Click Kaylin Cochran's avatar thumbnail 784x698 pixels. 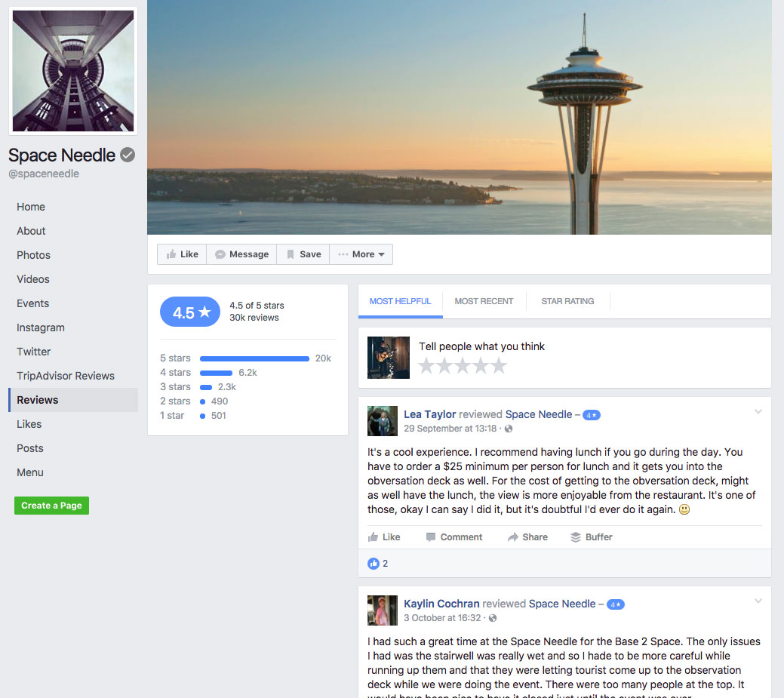[x=383, y=610]
